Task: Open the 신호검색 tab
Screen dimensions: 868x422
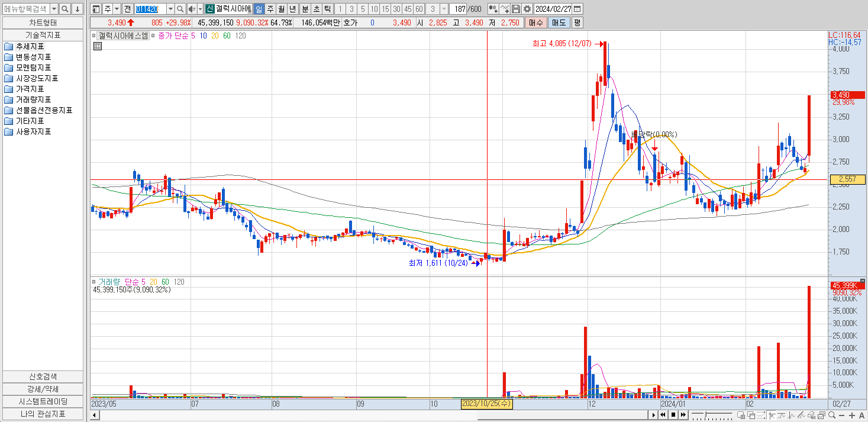Action: coord(43,376)
